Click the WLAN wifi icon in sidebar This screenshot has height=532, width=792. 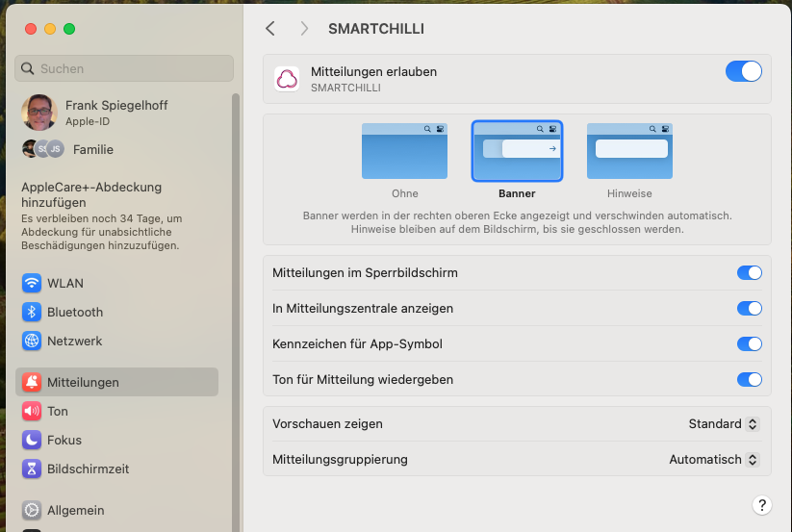(32, 283)
